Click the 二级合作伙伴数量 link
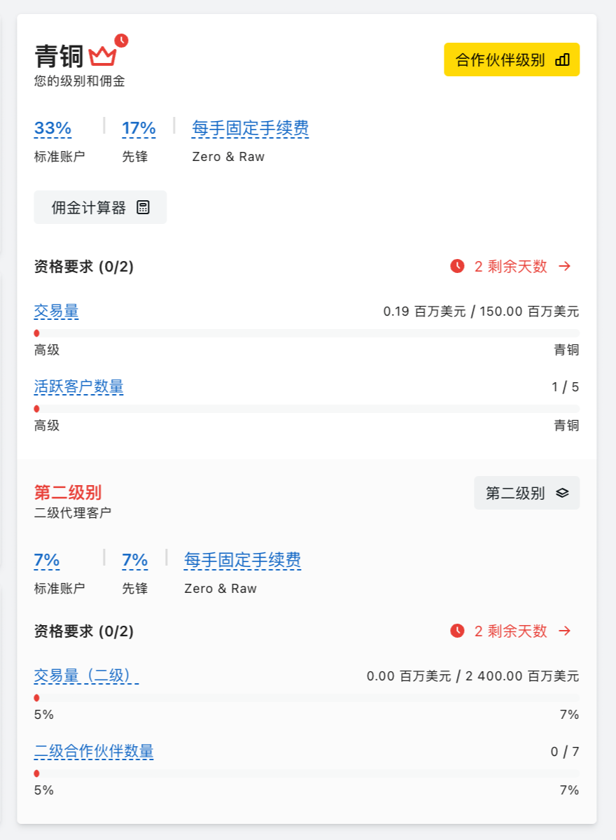This screenshot has height=840, width=616. click(94, 751)
